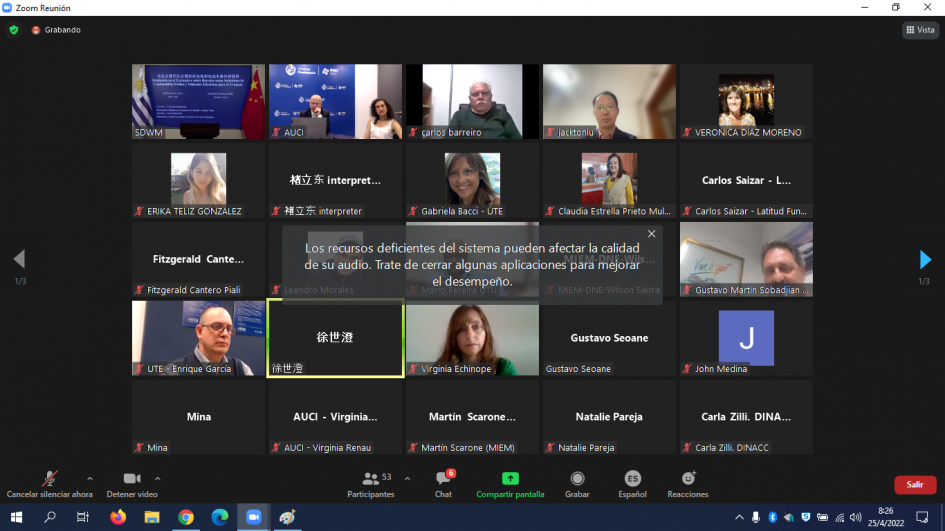Open the Windows Start menu
Screen dimensions: 945x531
16,517
